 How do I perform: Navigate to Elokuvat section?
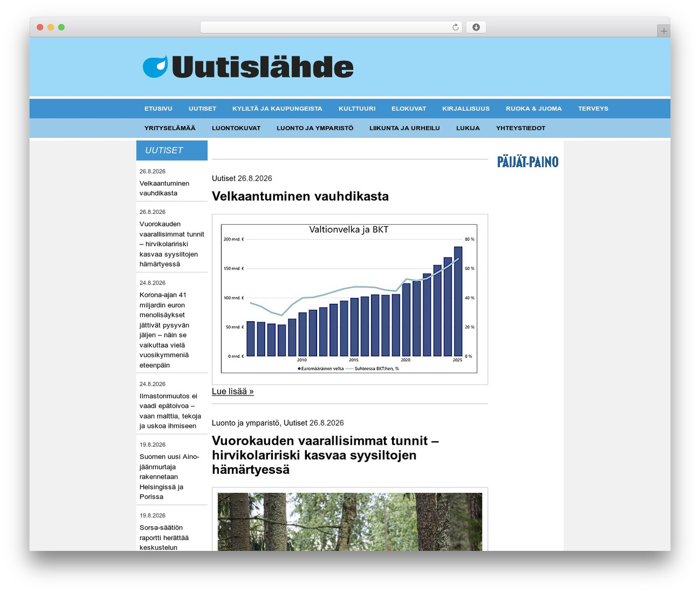click(409, 108)
